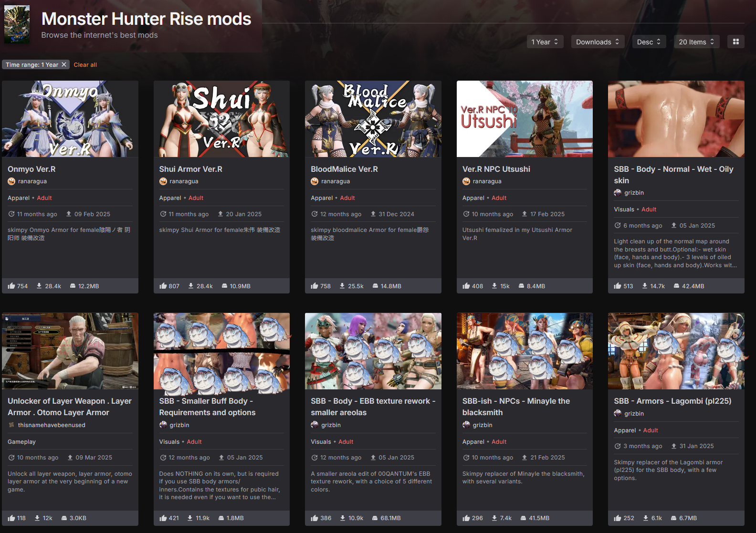Click the file size icon on the Wet - Oily skin card
The height and width of the screenshot is (533, 756).
pos(676,286)
